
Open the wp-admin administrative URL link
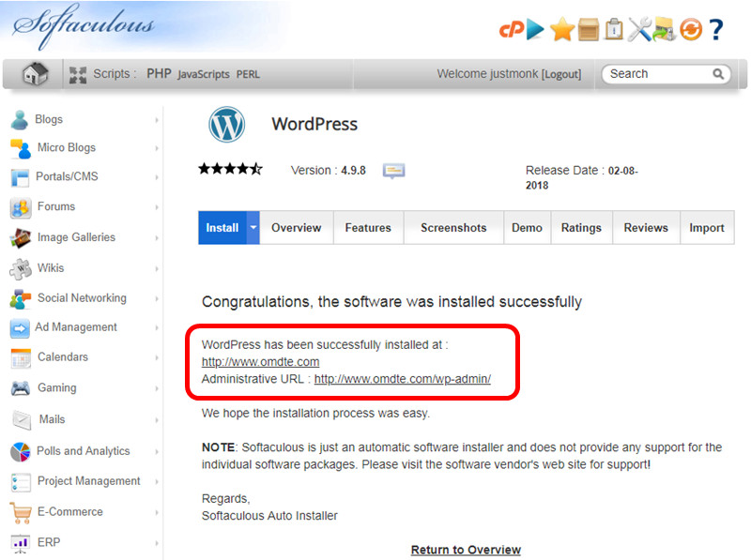[403, 379]
